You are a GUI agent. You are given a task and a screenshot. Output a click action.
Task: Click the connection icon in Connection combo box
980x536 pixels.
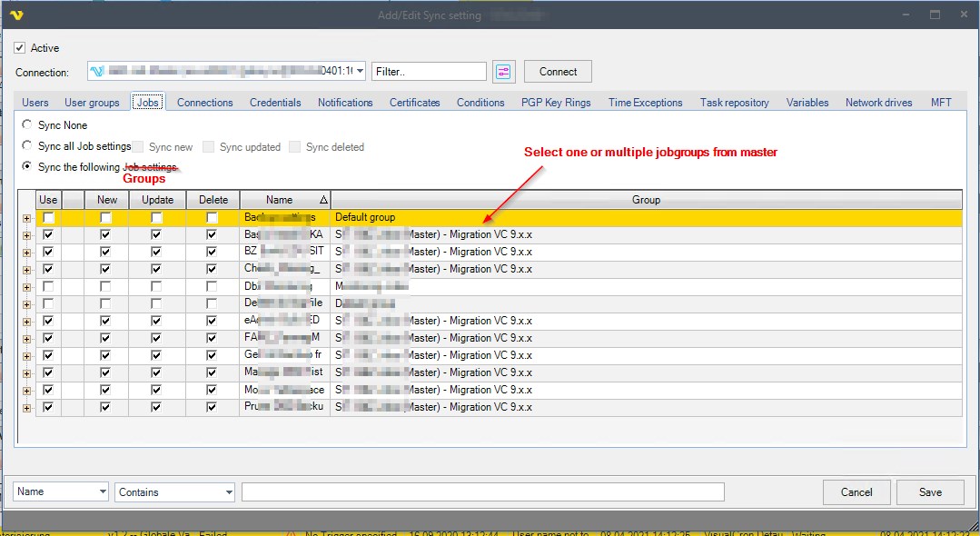tap(96, 72)
